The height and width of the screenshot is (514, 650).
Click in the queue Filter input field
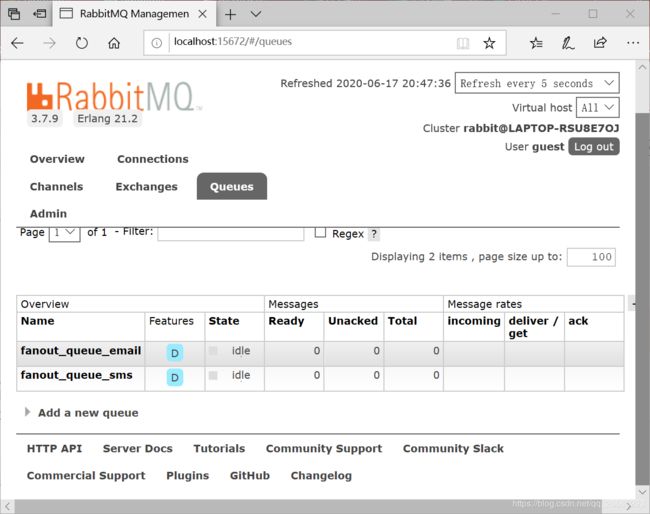(230, 233)
